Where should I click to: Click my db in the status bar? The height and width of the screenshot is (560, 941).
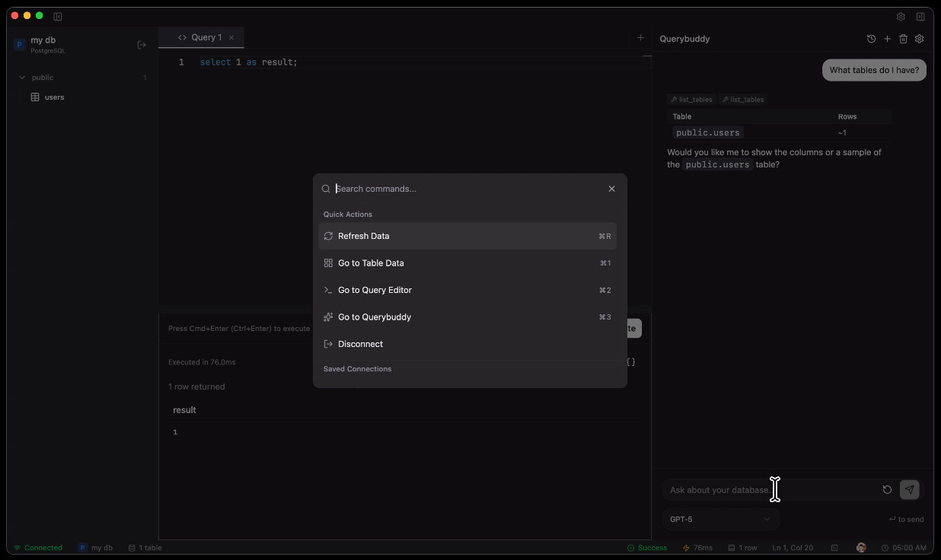coord(96,548)
